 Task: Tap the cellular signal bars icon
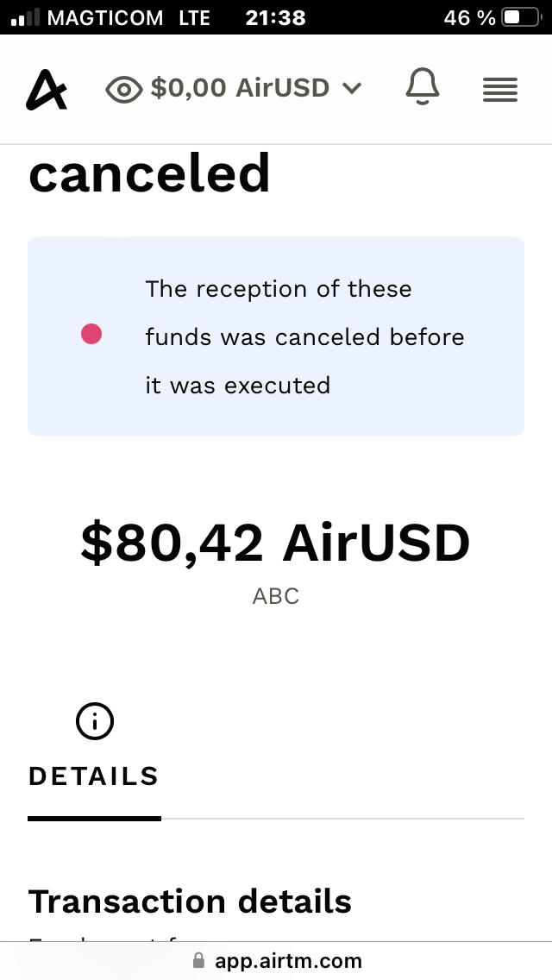[26, 17]
